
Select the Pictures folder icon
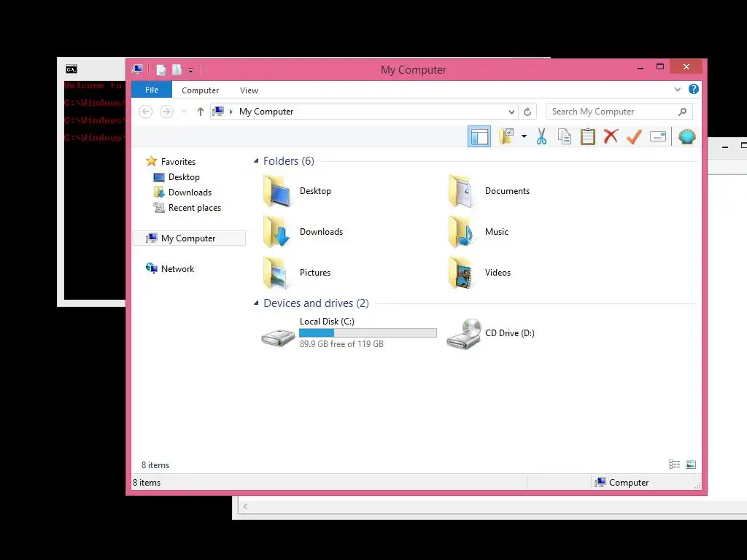[276, 273]
